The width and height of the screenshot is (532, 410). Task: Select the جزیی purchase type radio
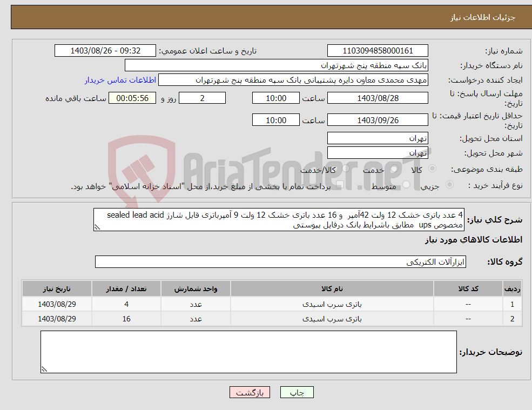tap(449, 185)
